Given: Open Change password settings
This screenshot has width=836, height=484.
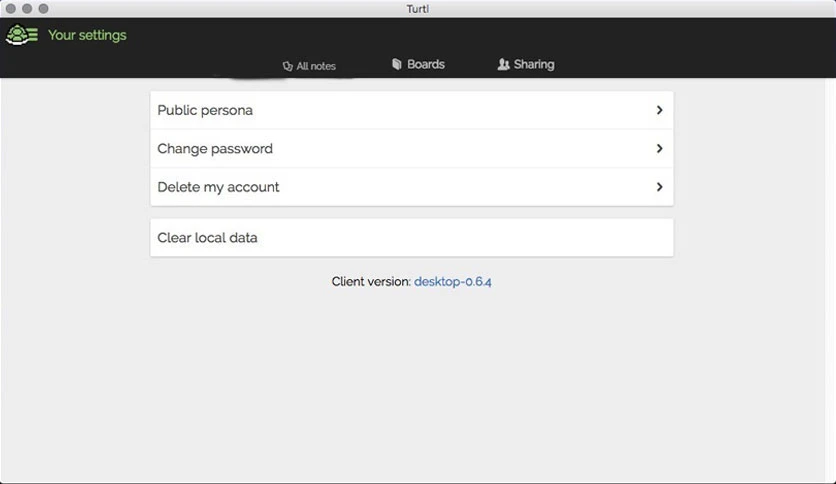Looking at the screenshot, I should point(412,148).
